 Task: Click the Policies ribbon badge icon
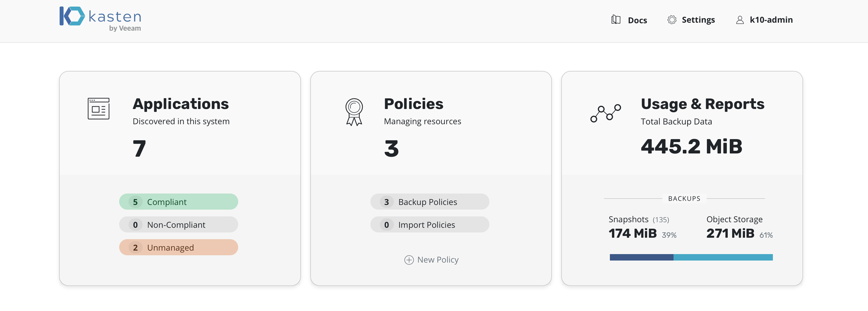[x=354, y=112]
